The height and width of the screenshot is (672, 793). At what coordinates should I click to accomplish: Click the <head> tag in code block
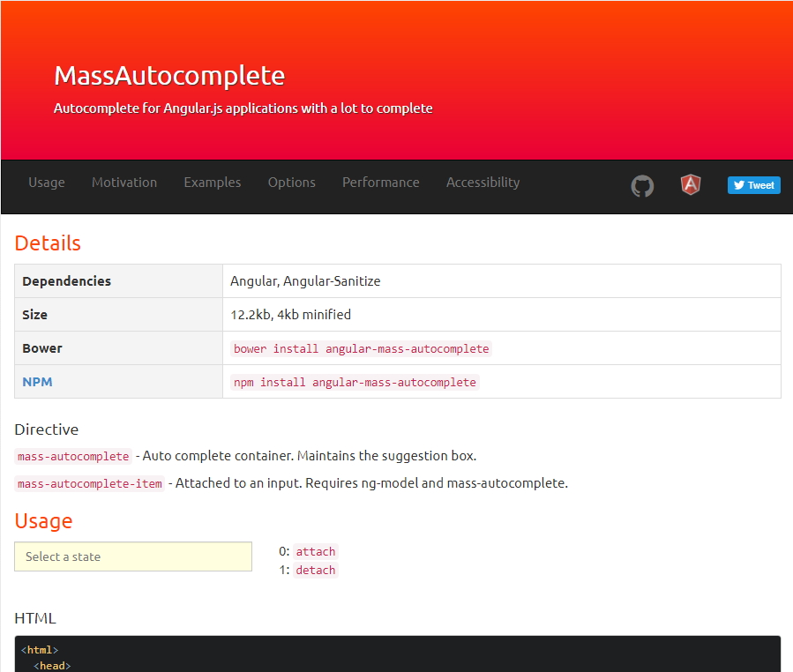tap(52, 666)
